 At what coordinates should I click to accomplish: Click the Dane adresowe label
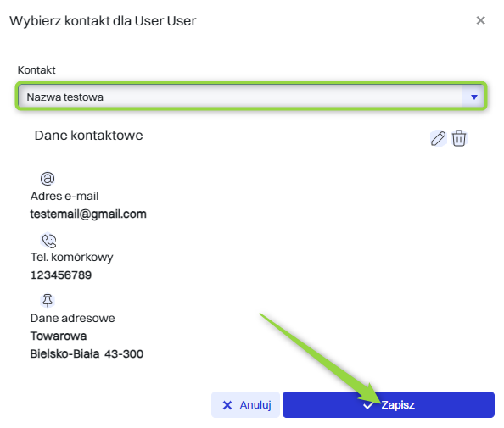[x=73, y=318]
